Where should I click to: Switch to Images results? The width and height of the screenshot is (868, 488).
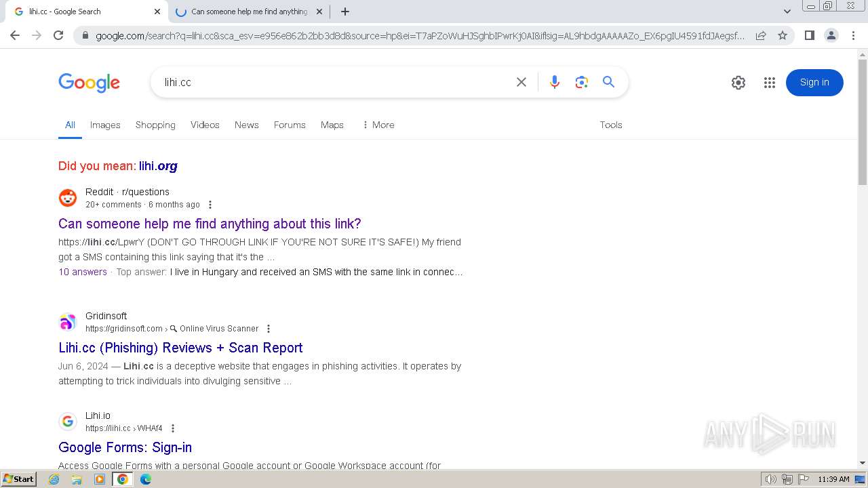coord(105,125)
